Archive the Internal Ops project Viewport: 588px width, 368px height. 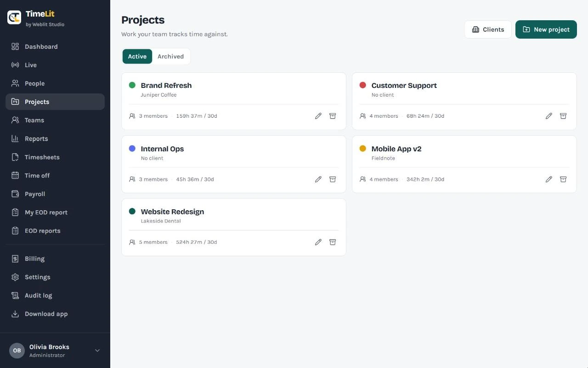click(x=333, y=179)
